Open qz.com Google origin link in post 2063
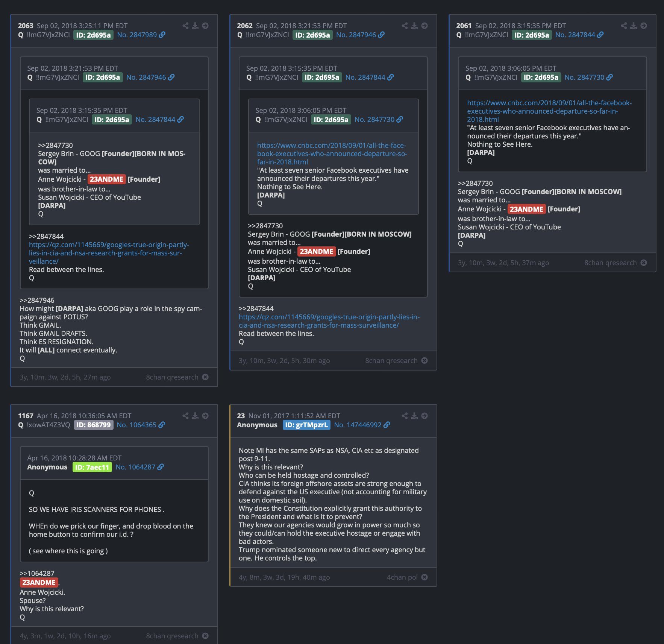664x644 pixels. (109, 253)
